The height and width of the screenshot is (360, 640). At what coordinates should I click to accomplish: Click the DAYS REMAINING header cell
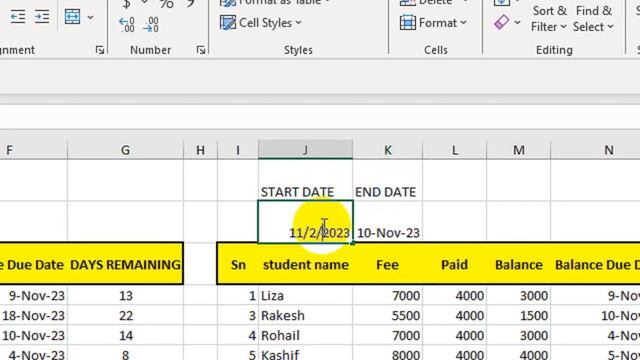125,264
